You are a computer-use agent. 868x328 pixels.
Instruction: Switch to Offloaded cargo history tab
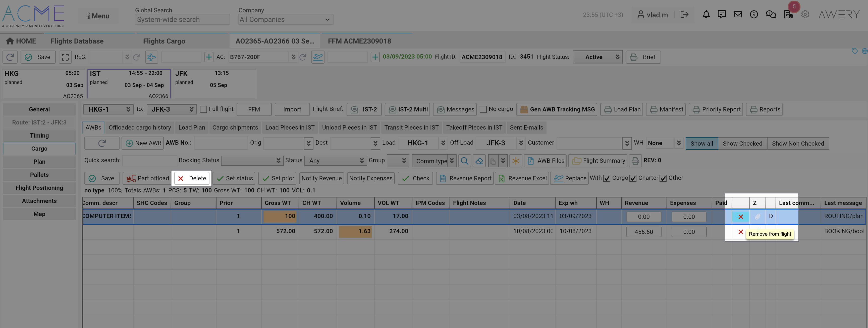click(139, 128)
